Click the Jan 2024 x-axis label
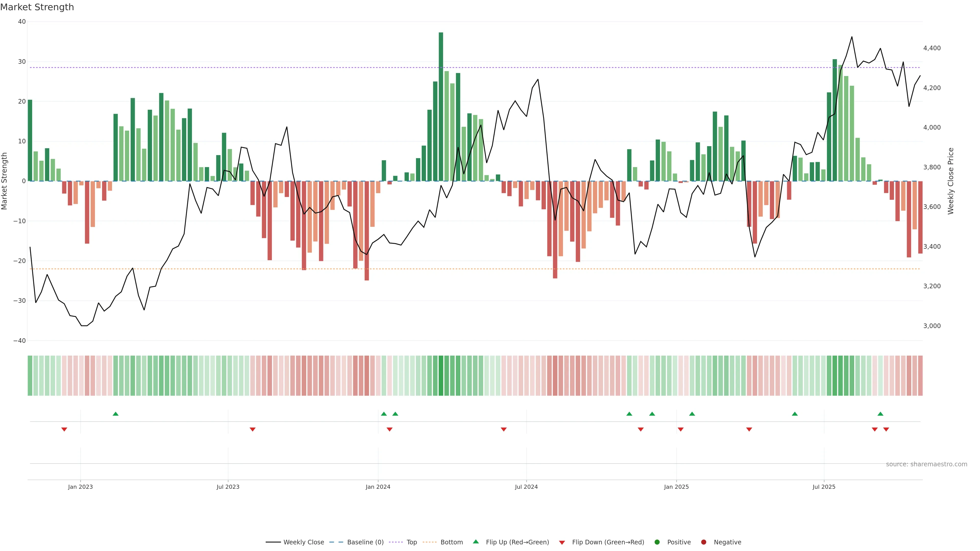 click(378, 487)
